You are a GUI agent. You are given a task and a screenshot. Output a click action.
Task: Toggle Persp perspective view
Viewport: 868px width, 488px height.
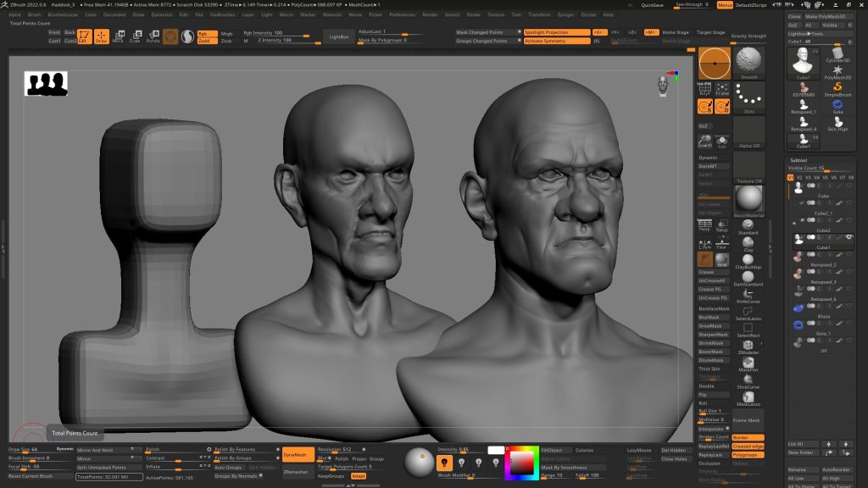click(x=704, y=225)
